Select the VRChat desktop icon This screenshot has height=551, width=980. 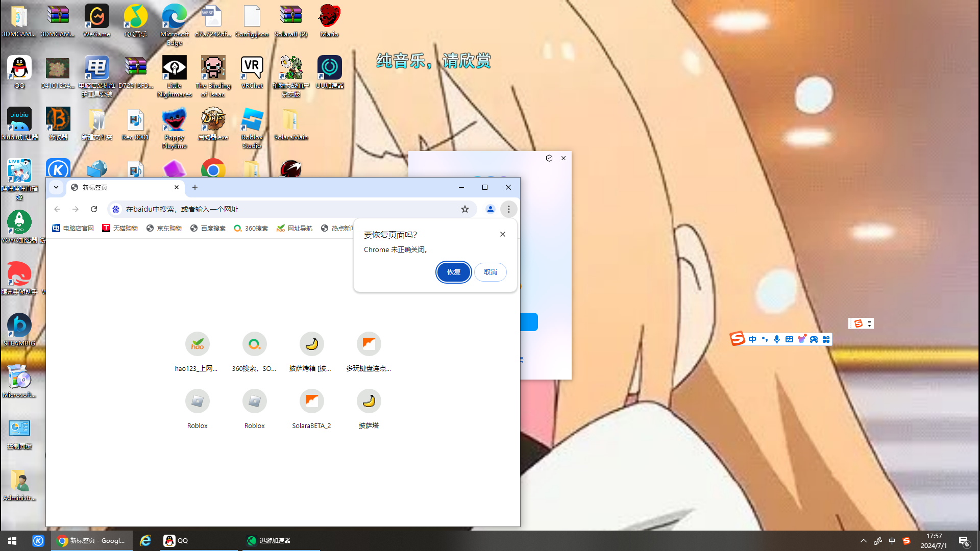(x=252, y=72)
